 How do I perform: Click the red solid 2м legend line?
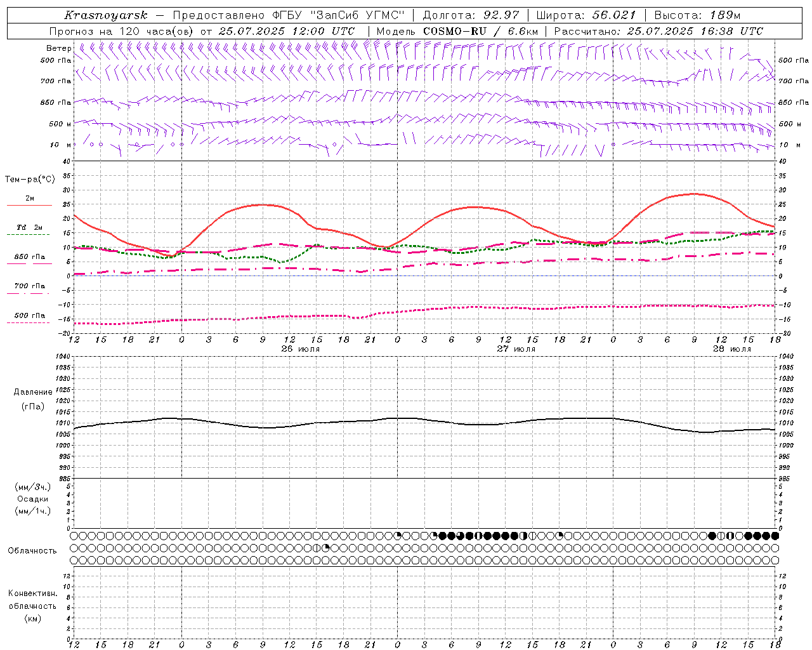[29, 206]
